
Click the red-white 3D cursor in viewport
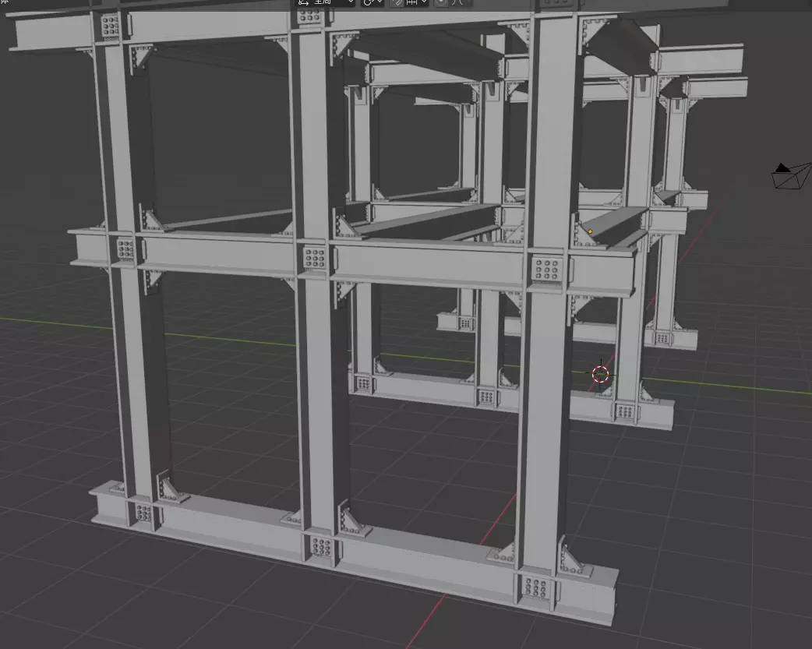(600, 374)
